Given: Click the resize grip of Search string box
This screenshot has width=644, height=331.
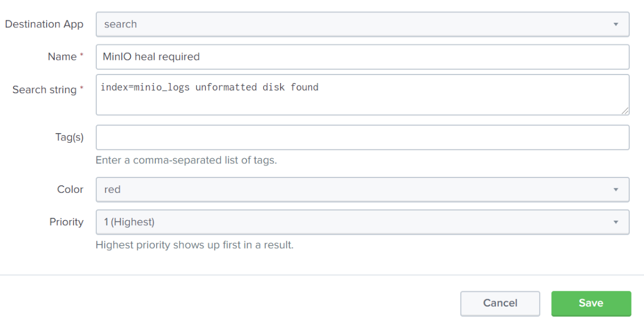Looking at the screenshot, I should point(625,111).
